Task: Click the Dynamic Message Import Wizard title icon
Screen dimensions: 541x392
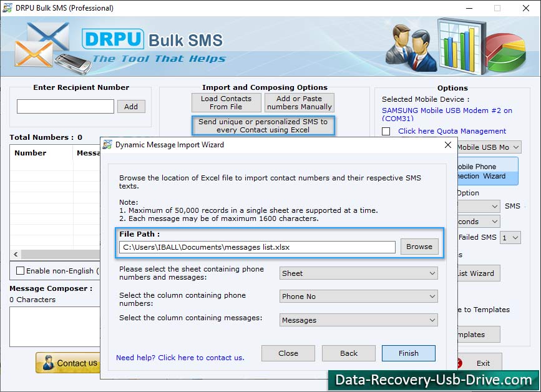Action: point(107,145)
